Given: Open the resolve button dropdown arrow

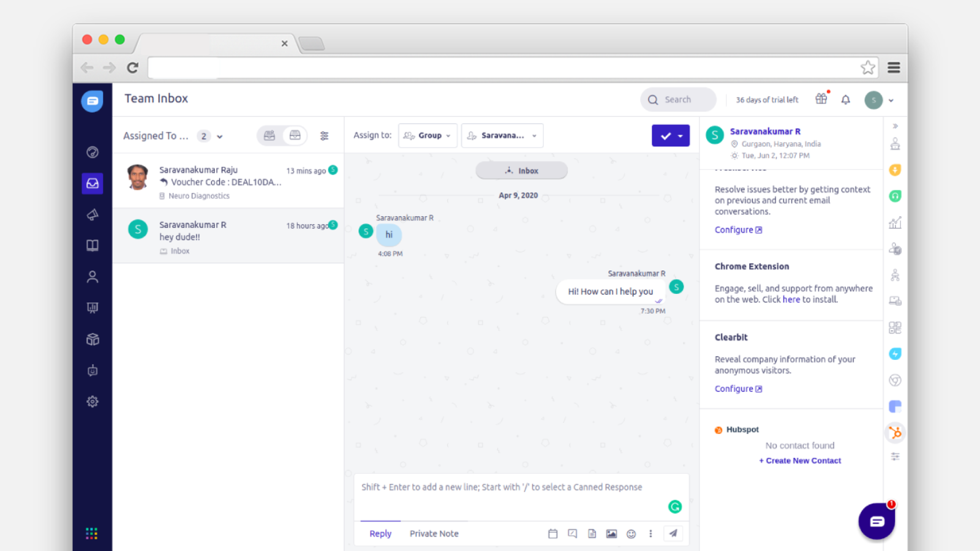Looking at the screenshot, I should pyautogui.click(x=681, y=135).
